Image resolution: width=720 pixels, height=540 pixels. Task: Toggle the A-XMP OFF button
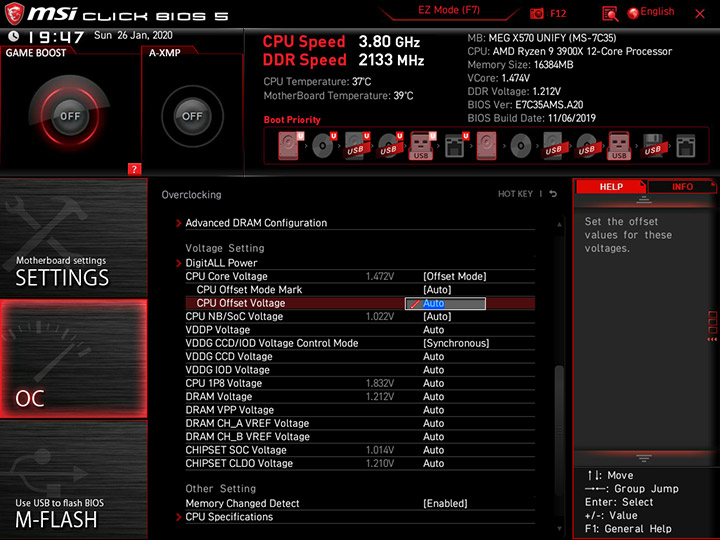192,116
